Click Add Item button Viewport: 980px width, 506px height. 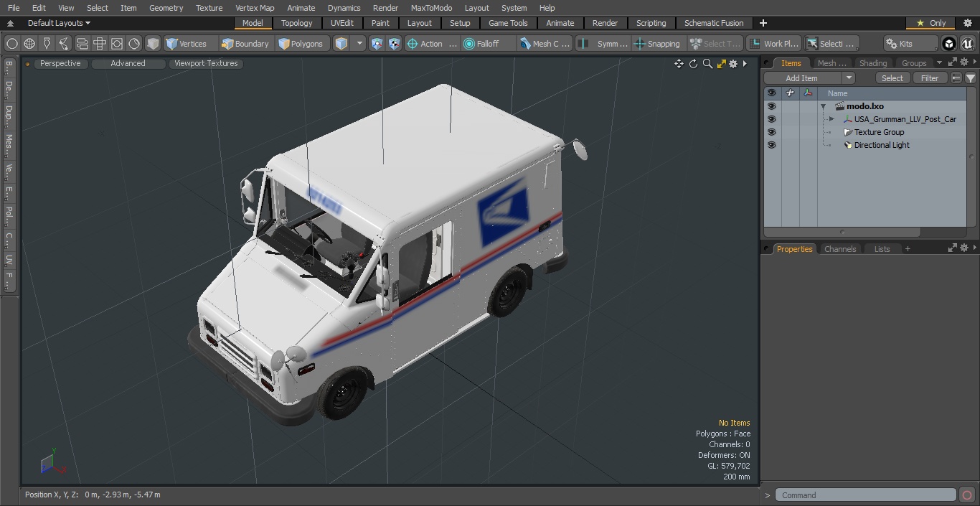click(801, 78)
